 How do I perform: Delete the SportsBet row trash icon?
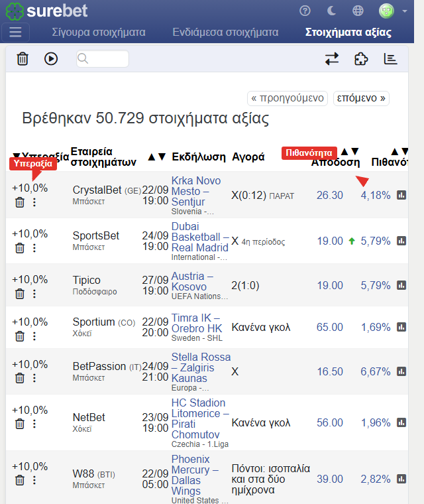[x=20, y=248]
